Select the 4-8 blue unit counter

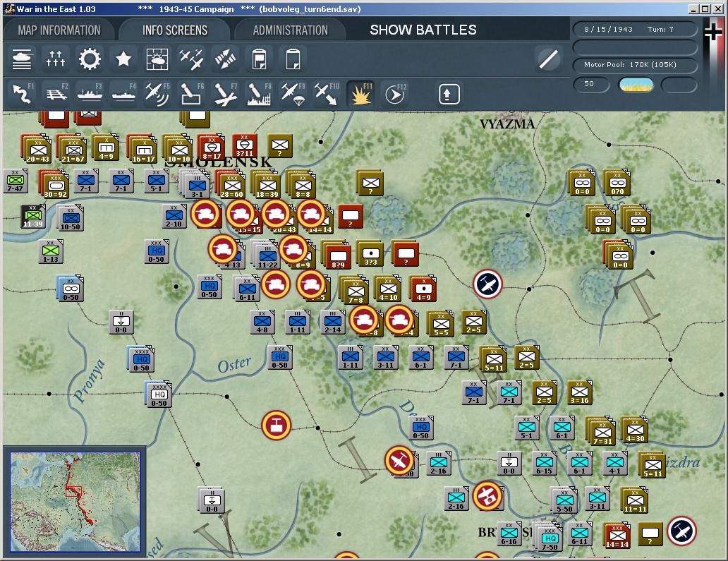[262, 322]
